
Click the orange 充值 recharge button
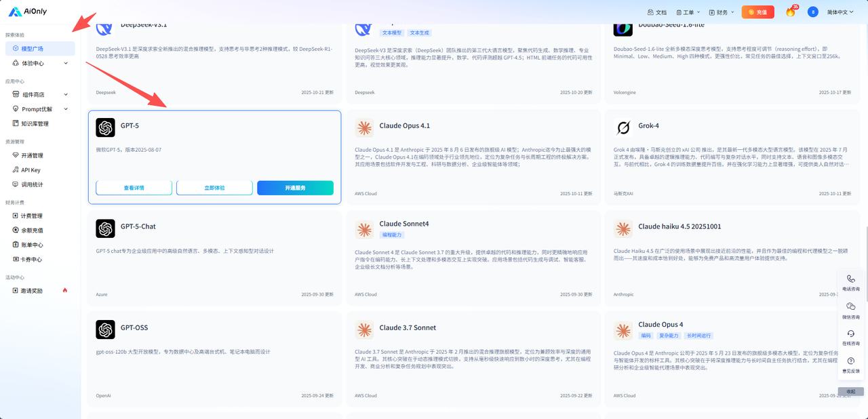(757, 12)
